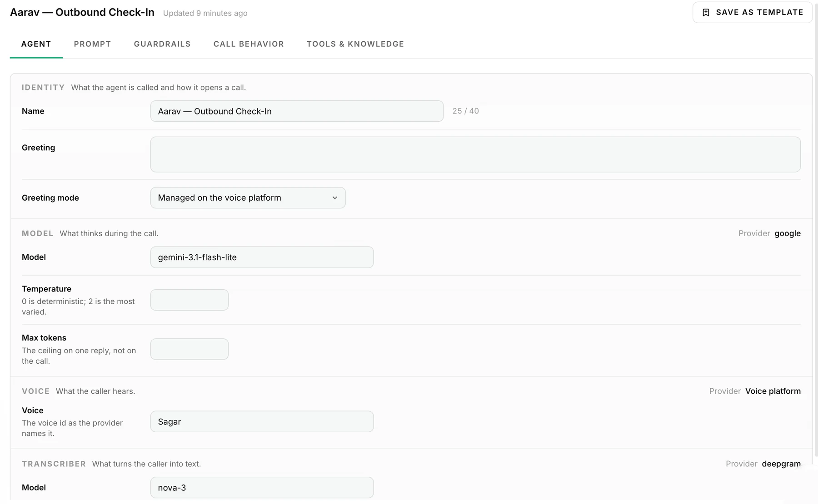Click the "deepgram" provider value
This screenshot has width=818, height=504.
tap(781, 464)
